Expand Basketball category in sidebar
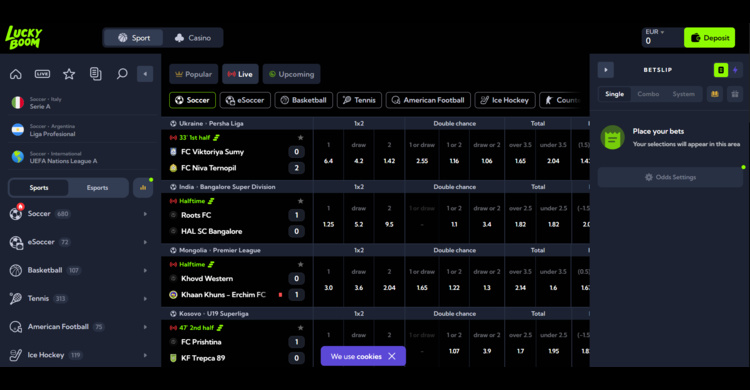 click(x=79, y=270)
